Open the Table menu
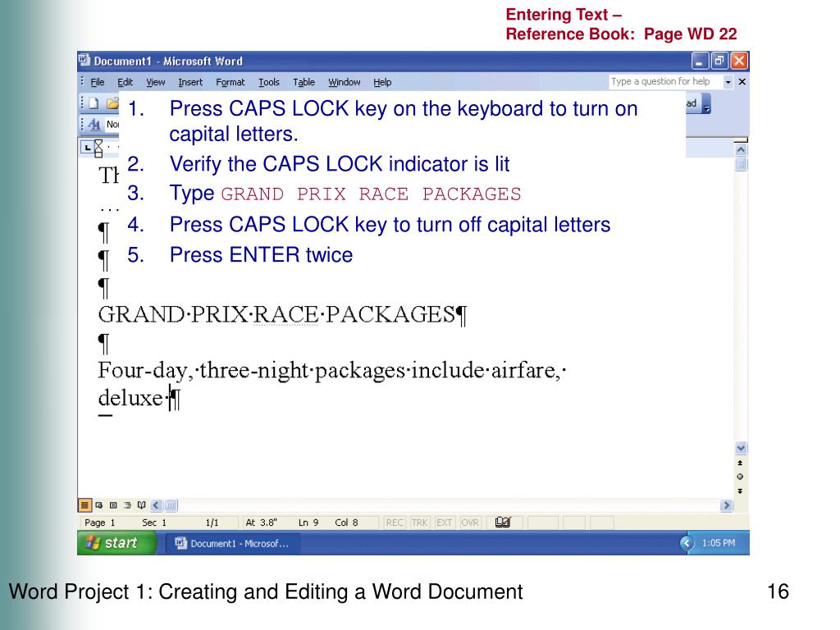The image size is (840, 630). (x=304, y=82)
